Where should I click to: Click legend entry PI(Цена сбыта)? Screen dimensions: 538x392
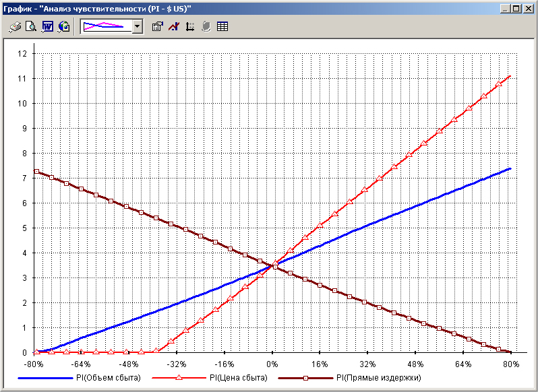pos(238,378)
